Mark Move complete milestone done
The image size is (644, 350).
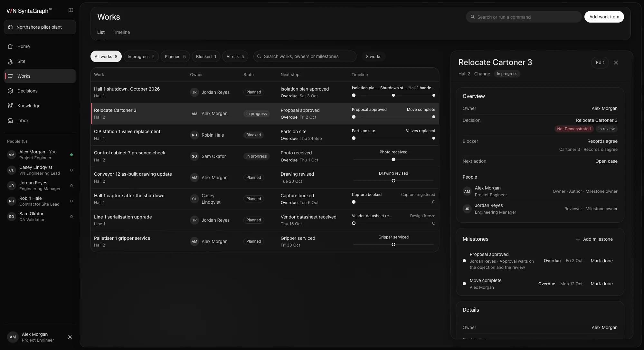(601, 284)
